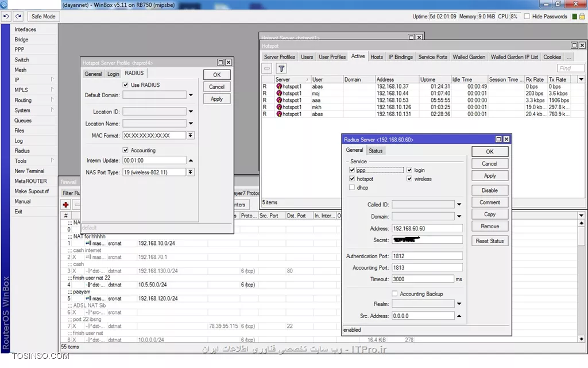Click the undo arrow in the main toolbar
The height and width of the screenshot is (368, 588).
pyautogui.click(x=6, y=17)
